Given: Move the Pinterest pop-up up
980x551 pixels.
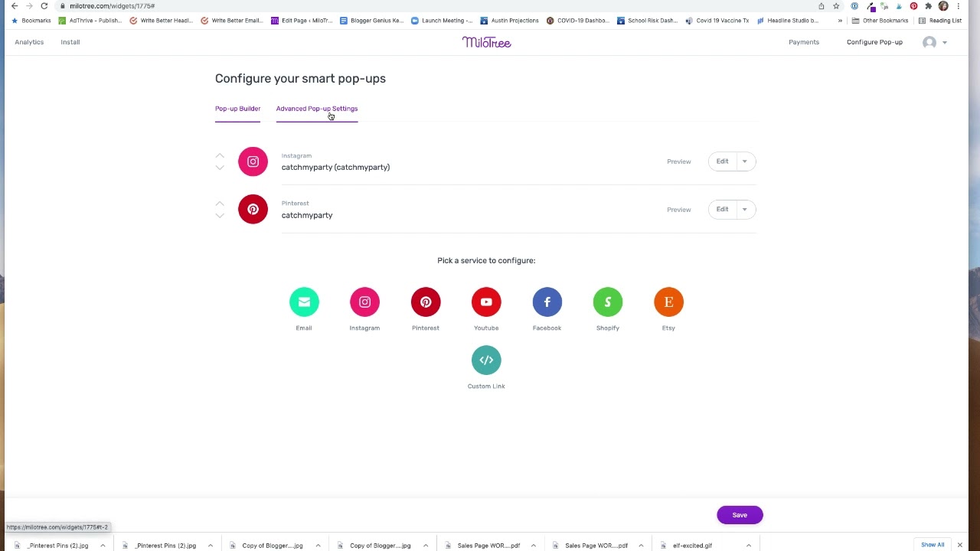Looking at the screenshot, I should coord(220,204).
